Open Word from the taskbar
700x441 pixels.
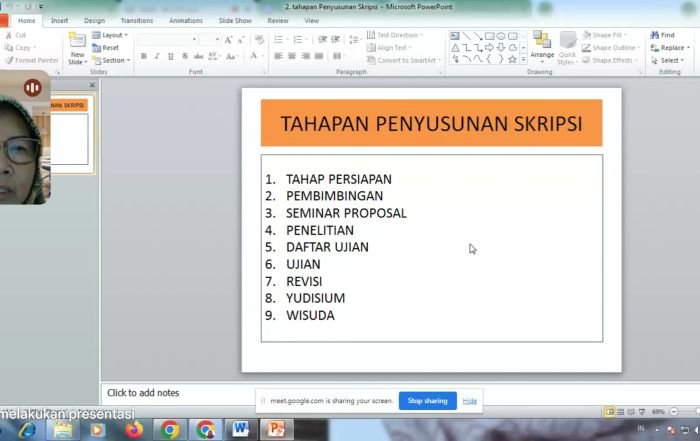241,429
